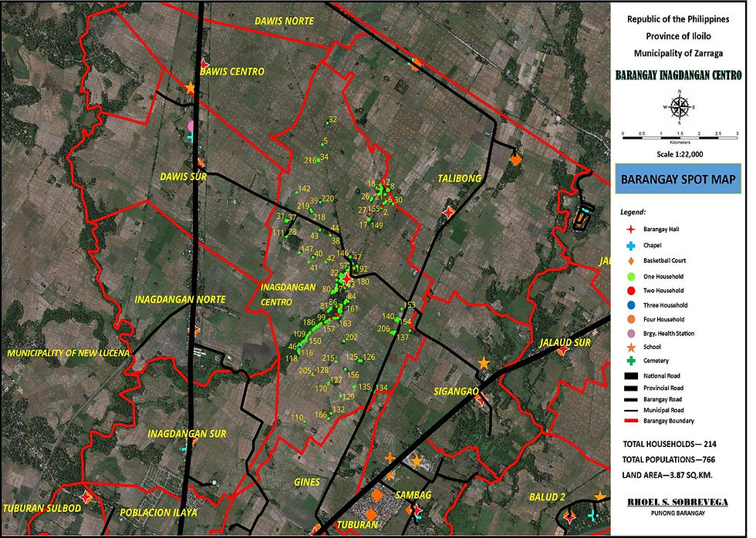Pick the green One Household dot in legend
The height and width of the screenshot is (538, 756).
point(631,277)
